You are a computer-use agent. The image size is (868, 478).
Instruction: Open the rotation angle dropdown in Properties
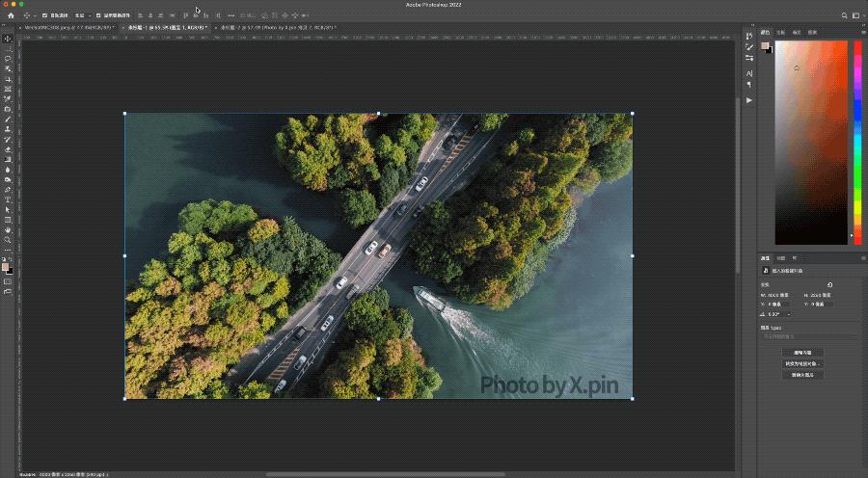click(789, 314)
